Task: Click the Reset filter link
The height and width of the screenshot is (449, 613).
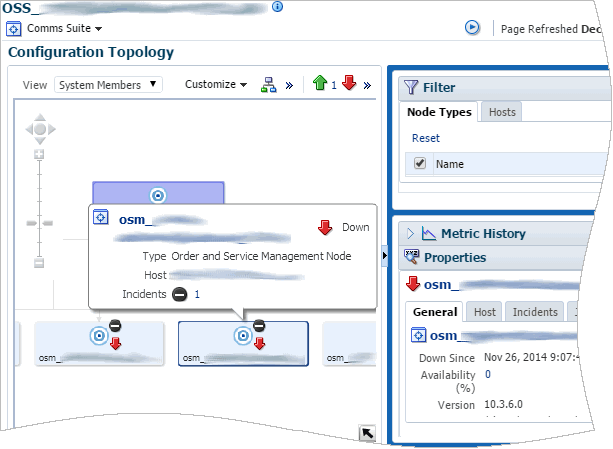Action: (426, 138)
